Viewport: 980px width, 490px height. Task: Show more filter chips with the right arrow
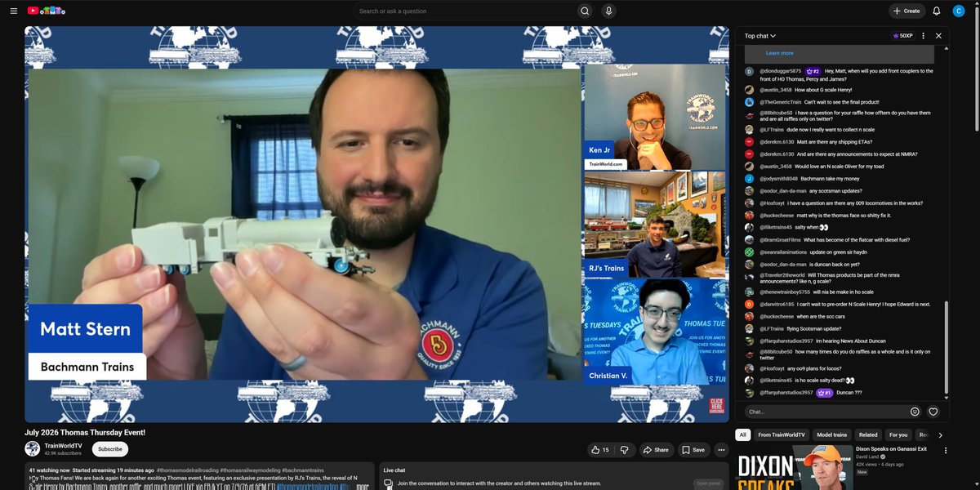[940, 435]
